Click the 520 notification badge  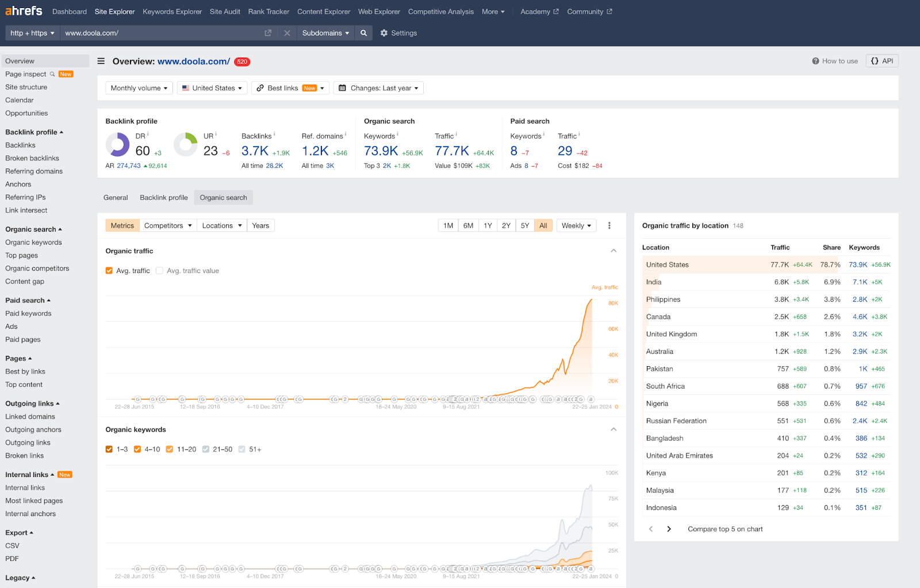[x=242, y=62]
